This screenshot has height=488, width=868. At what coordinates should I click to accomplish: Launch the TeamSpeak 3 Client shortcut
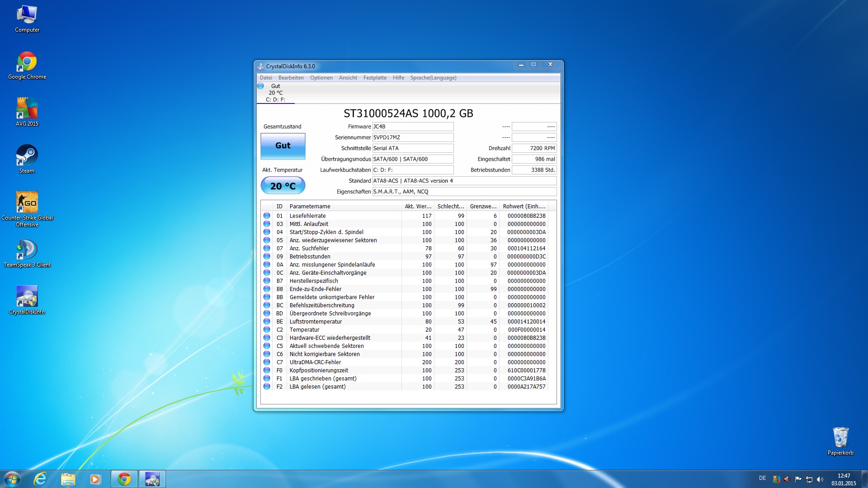[x=27, y=250]
